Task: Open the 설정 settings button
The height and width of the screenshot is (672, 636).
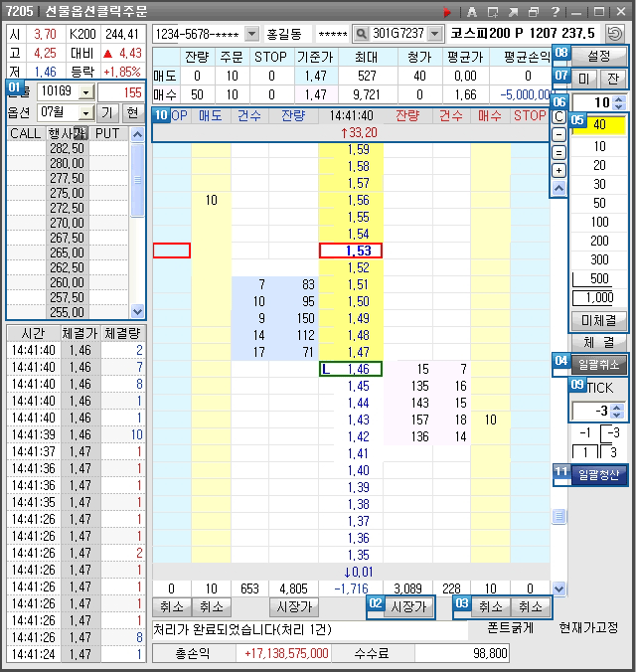Action: pyautogui.click(x=599, y=55)
